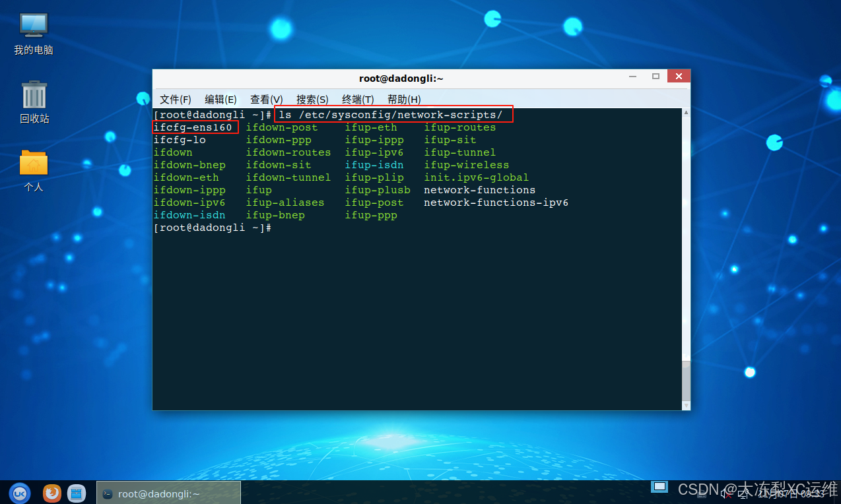Click the ifup-sit file name

[450, 140]
